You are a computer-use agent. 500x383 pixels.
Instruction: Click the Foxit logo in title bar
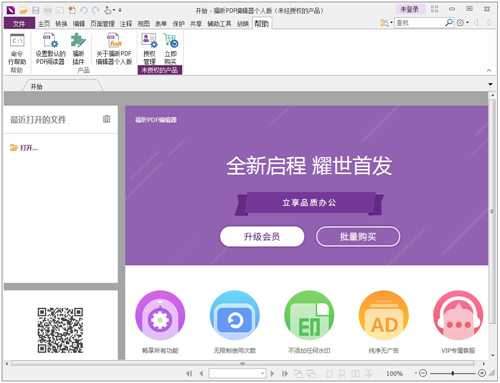(x=11, y=10)
